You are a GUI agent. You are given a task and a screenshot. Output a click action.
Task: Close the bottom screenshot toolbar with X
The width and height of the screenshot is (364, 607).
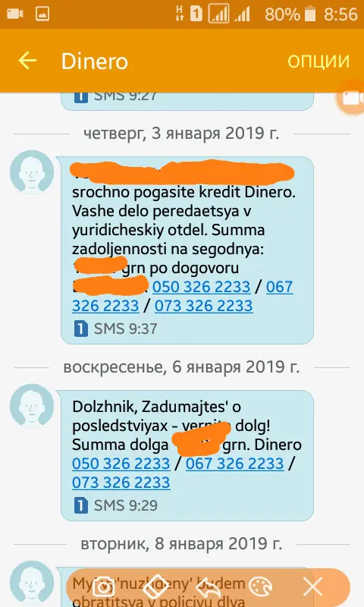pos(312,587)
